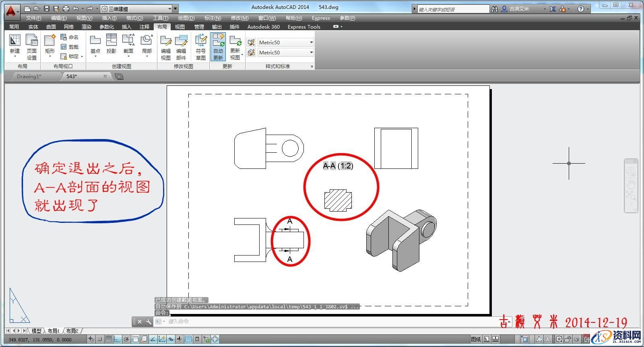Expand the second Metric50 style dropdown
644x347 pixels.
[311, 52]
